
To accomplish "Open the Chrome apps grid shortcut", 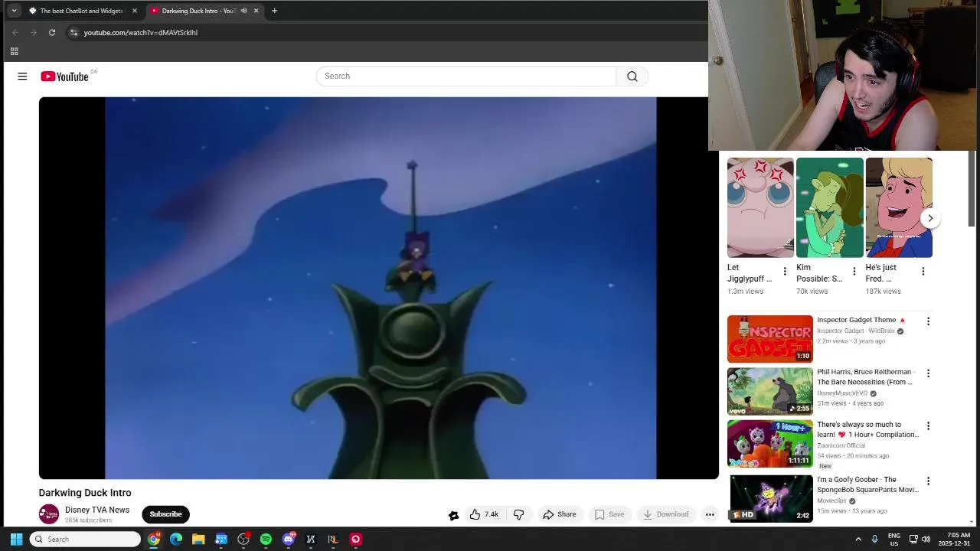I will (x=14, y=51).
